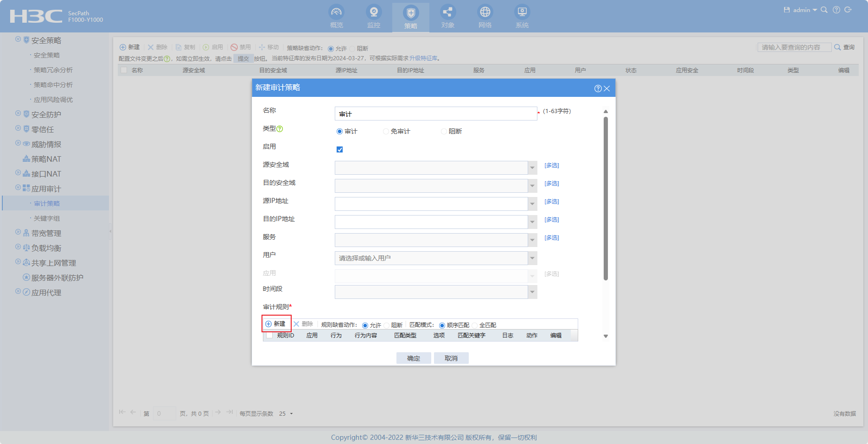Open 策略冗余分析 in sidebar
868x444 pixels.
pos(53,70)
